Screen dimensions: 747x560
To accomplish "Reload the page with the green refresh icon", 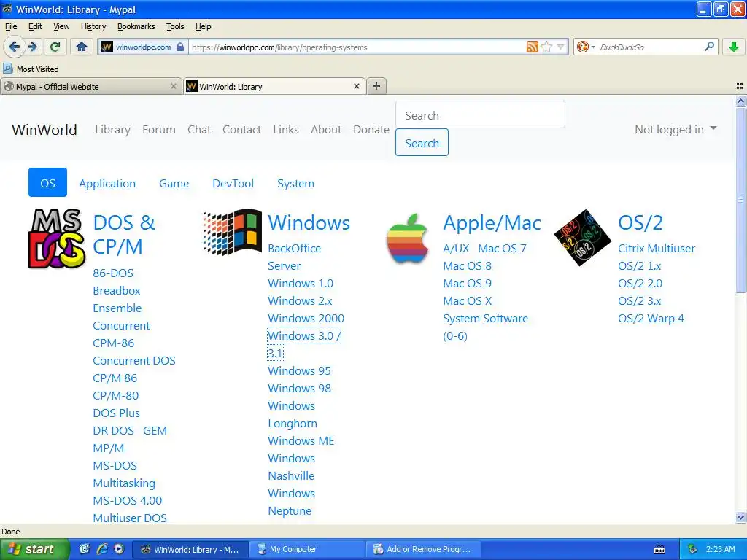I will click(55, 47).
